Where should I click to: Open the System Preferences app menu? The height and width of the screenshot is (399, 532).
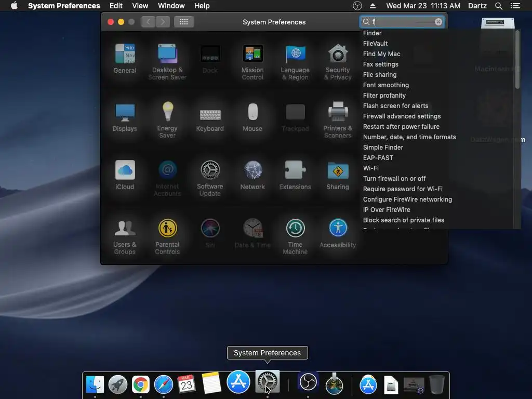(64, 6)
